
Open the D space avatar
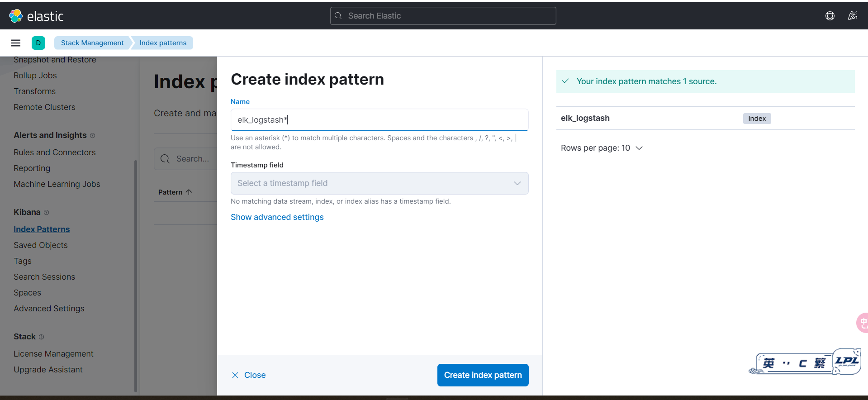38,43
